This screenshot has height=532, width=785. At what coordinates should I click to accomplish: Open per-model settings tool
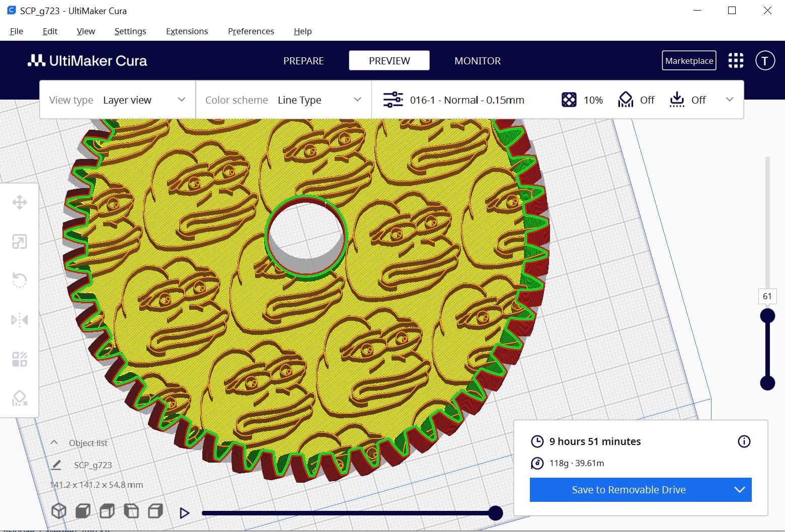pyautogui.click(x=19, y=359)
